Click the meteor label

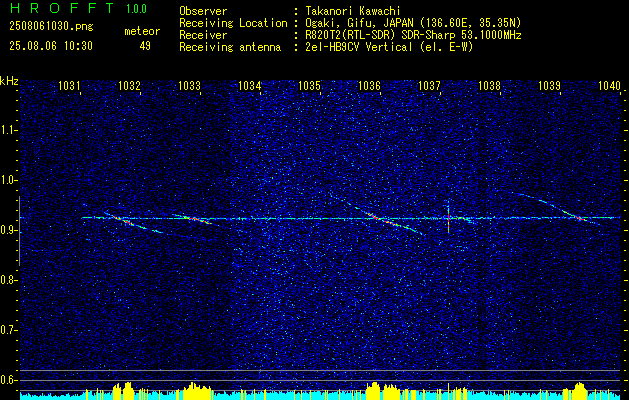pyautogui.click(x=142, y=31)
